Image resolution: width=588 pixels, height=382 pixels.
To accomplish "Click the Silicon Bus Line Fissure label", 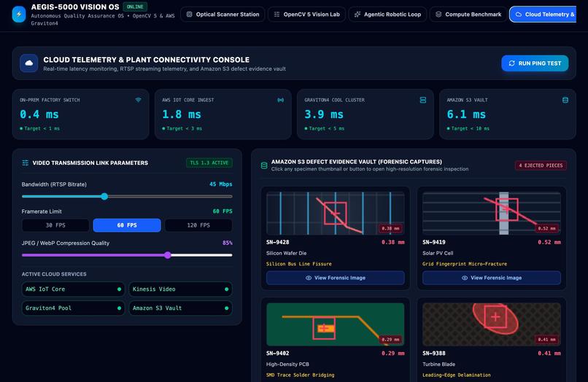I will [299, 264].
